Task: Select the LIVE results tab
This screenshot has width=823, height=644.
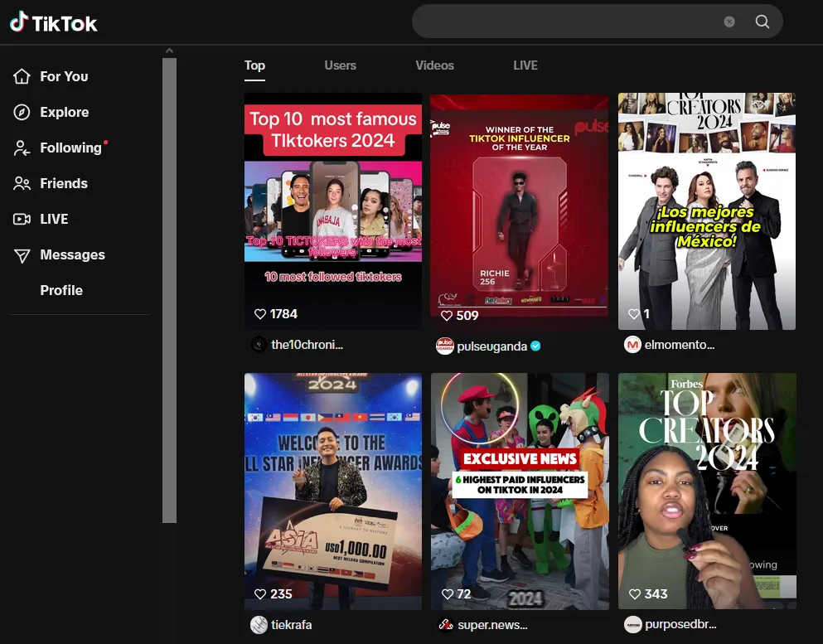Action: click(x=525, y=65)
